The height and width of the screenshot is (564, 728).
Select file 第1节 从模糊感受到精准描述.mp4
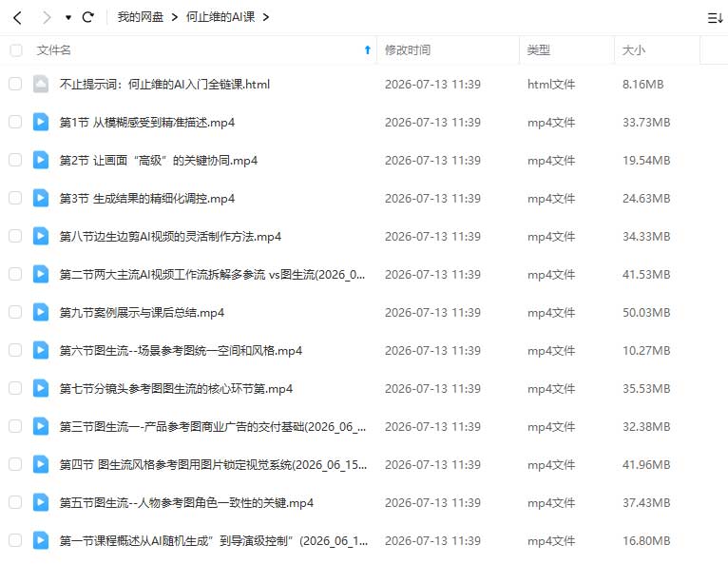pos(146,122)
